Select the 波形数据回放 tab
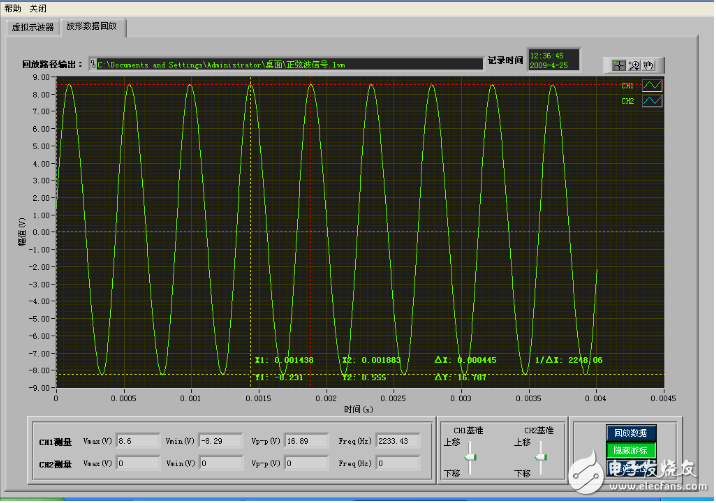The width and height of the screenshot is (716, 503). click(x=91, y=26)
